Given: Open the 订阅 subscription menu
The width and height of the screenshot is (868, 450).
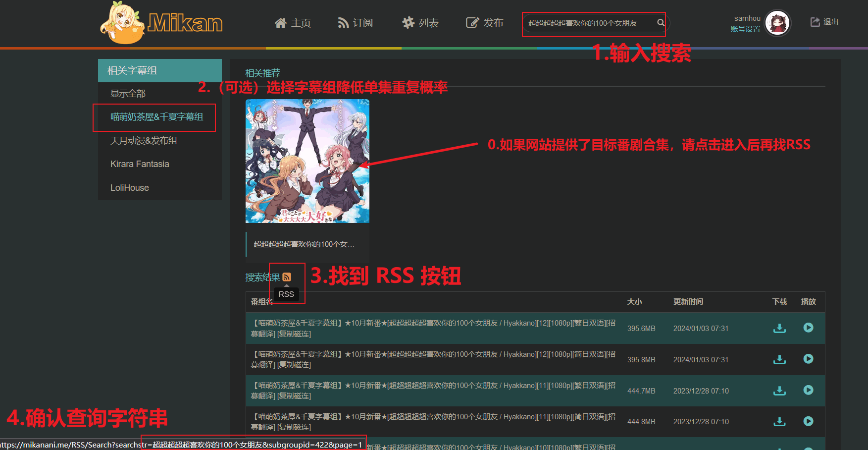Looking at the screenshot, I should coord(355,23).
